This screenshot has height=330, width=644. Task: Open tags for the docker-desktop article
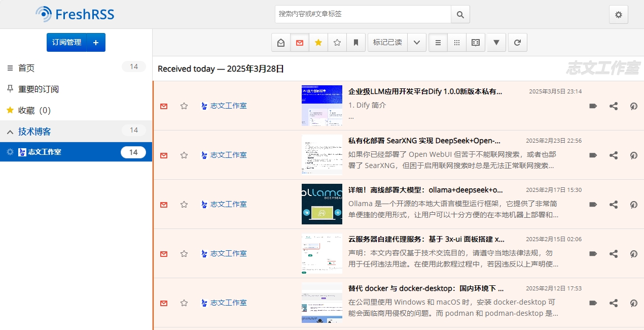click(x=593, y=303)
